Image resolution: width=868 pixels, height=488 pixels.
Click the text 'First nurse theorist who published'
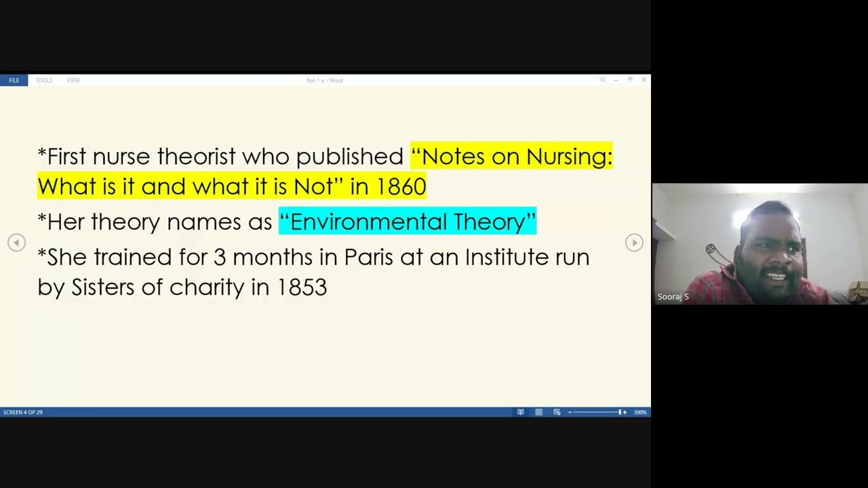click(x=225, y=157)
